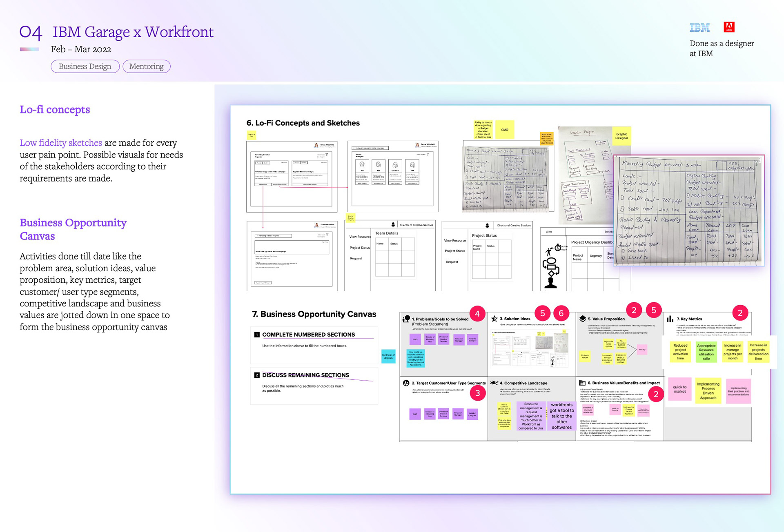Click the star icon next to Solution Ideas
Viewport: 784px width, 532px height.
point(494,319)
